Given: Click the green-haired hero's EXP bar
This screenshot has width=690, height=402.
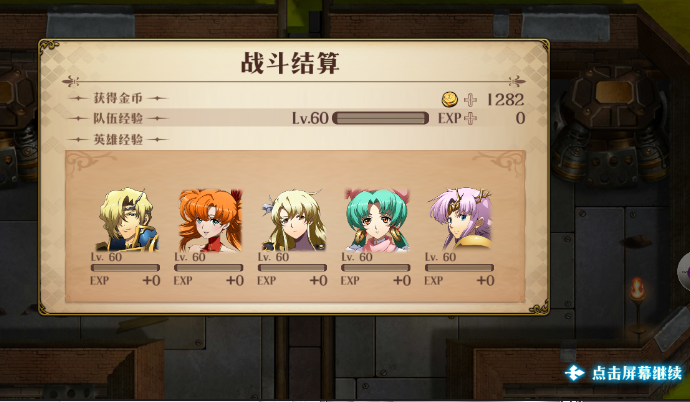Looking at the screenshot, I should point(375,267).
